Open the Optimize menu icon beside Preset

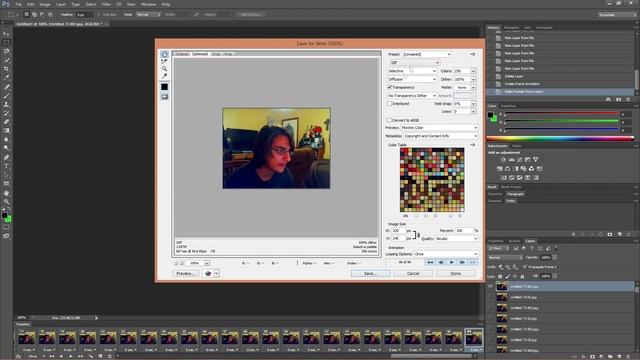click(472, 54)
